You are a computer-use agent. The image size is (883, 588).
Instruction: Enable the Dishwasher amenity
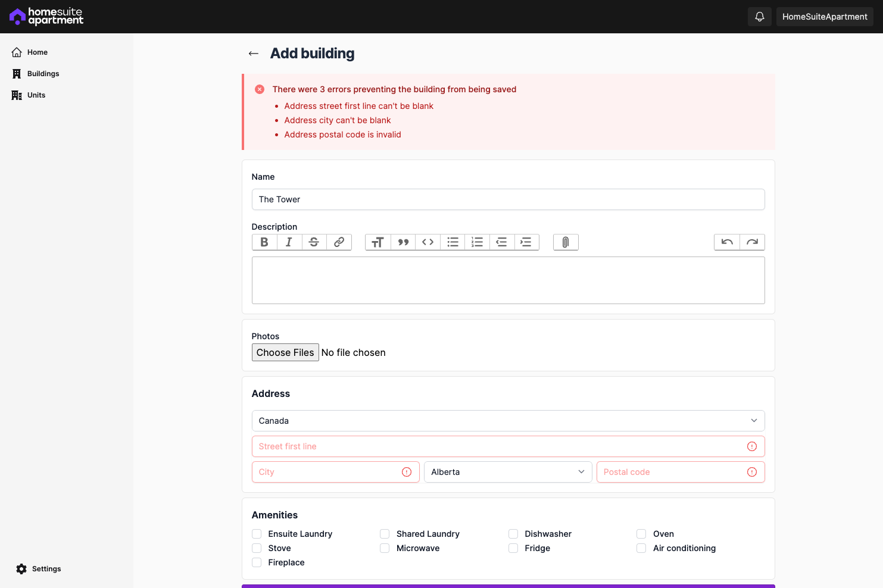(x=513, y=534)
